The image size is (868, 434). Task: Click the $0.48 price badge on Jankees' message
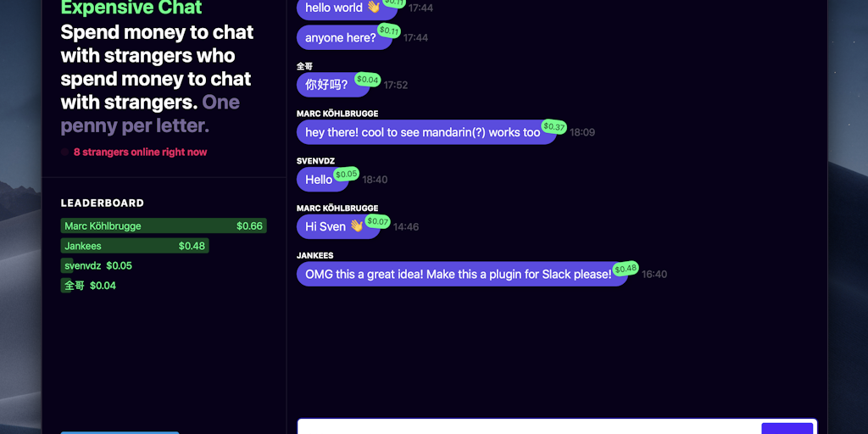pyautogui.click(x=626, y=269)
